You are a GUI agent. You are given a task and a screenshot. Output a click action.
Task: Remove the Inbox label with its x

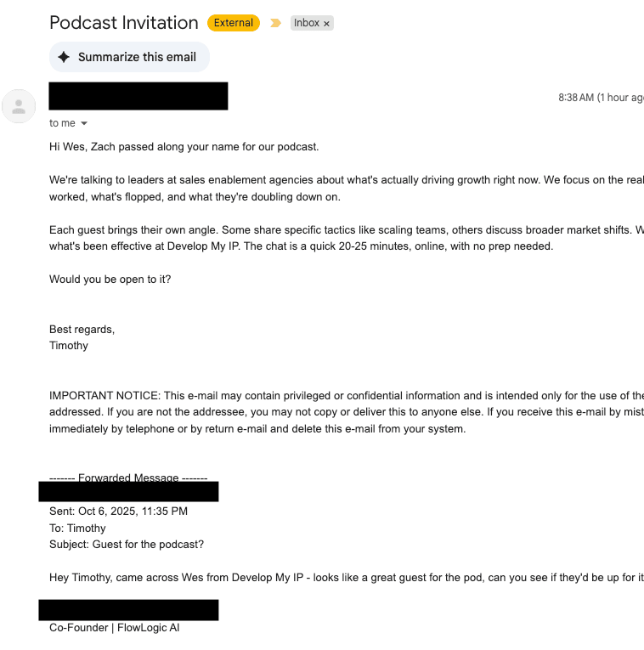[327, 24]
